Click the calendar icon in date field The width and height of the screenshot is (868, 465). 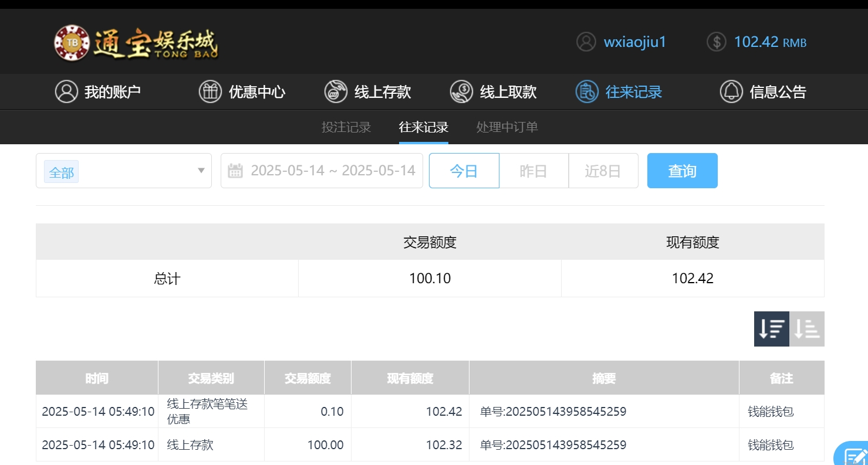click(235, 171)
